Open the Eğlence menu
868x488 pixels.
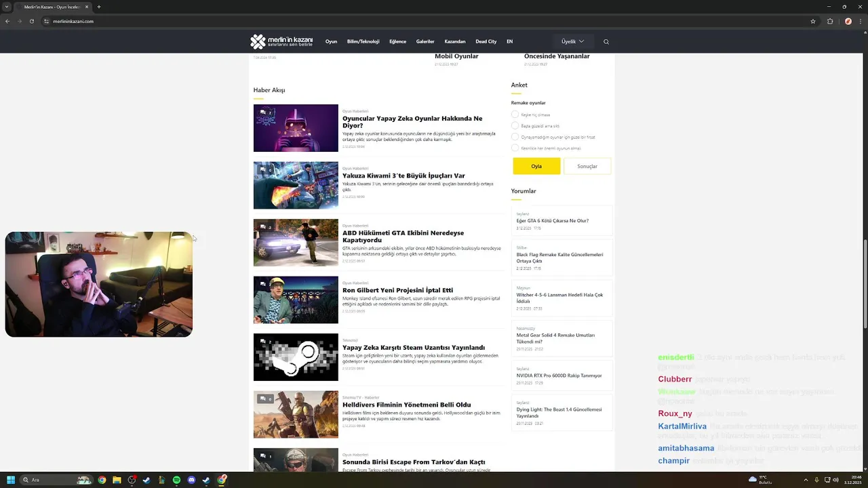click(x=397, y=41)
